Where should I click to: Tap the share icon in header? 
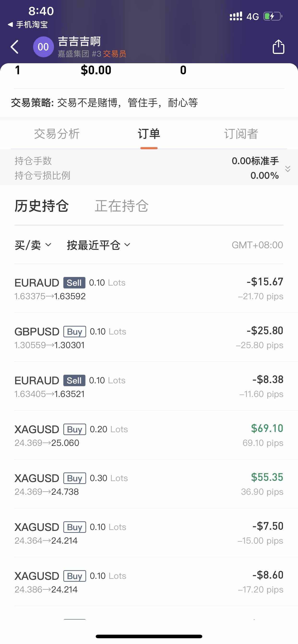(x=278, y=47)
